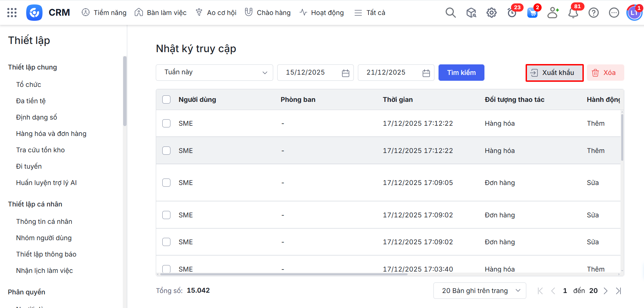644x308 pixels.
Task: Click the "Tìm kiếm" button
Action: [461, 73]
